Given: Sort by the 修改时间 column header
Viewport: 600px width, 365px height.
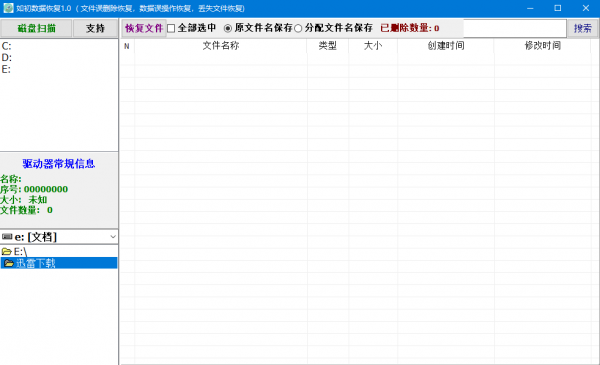Looking at the screenshot, I should coord(543,46).
